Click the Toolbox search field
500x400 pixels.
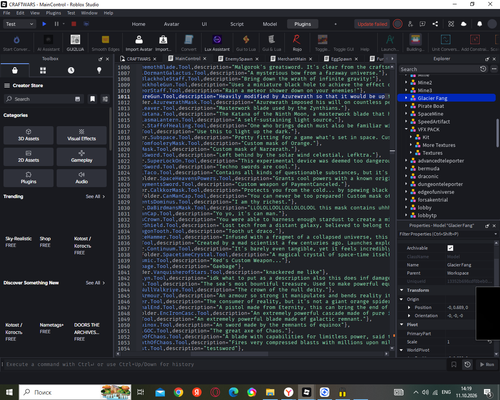coord(44,99)
